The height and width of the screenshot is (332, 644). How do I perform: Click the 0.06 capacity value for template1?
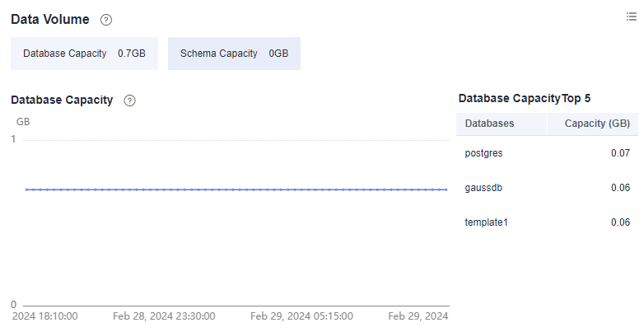pyautogui.click(x=620, y=222)
